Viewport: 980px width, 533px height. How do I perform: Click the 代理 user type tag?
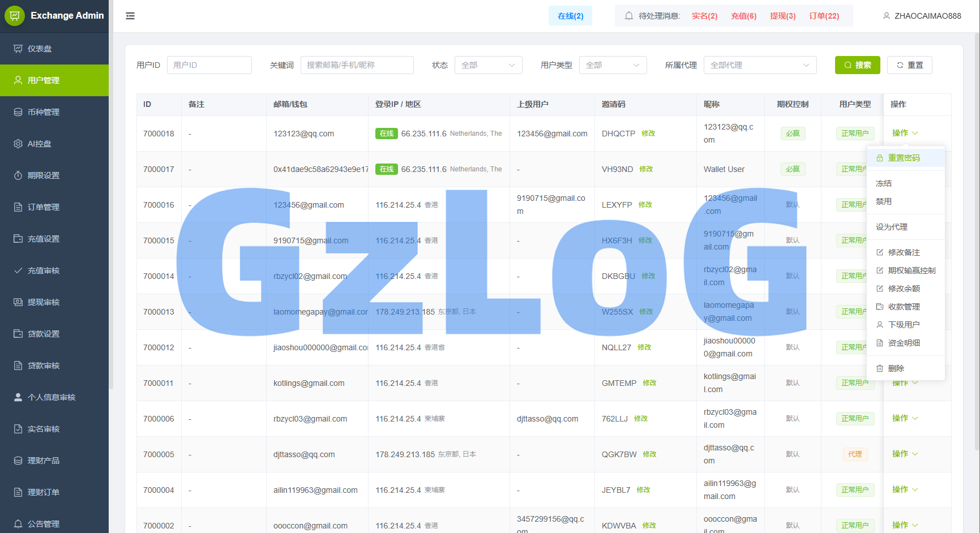tap(855, 454)
